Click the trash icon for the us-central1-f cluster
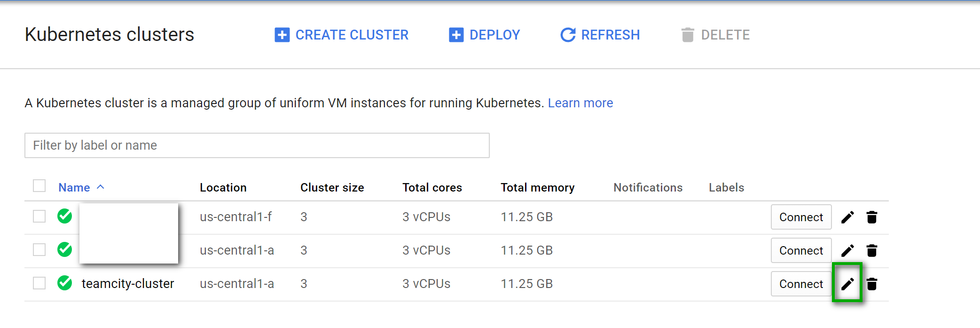 click(x=872, y=217)
